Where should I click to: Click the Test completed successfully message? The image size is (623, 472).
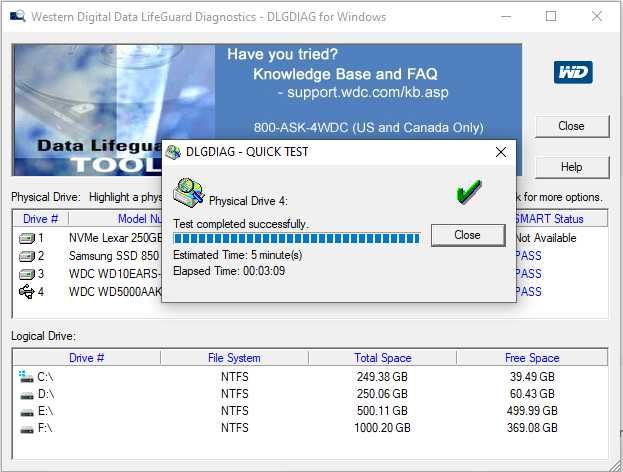click(241, 224)
